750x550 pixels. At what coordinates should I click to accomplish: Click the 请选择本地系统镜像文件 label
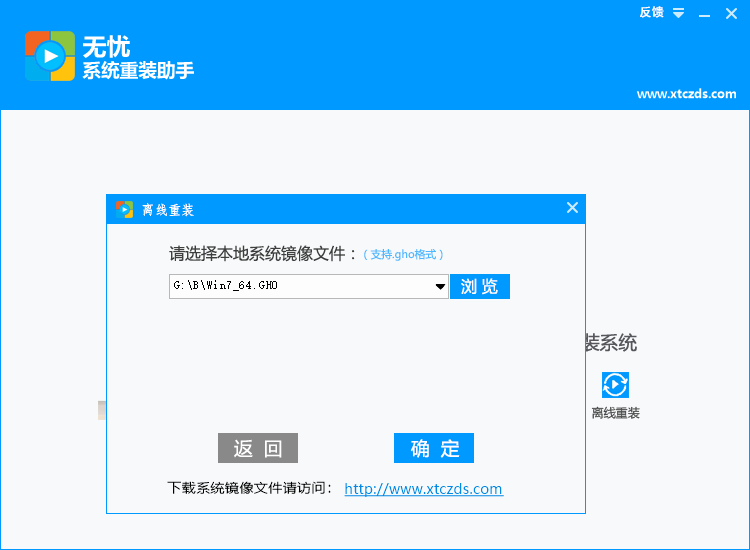click(x=263, y=254)
